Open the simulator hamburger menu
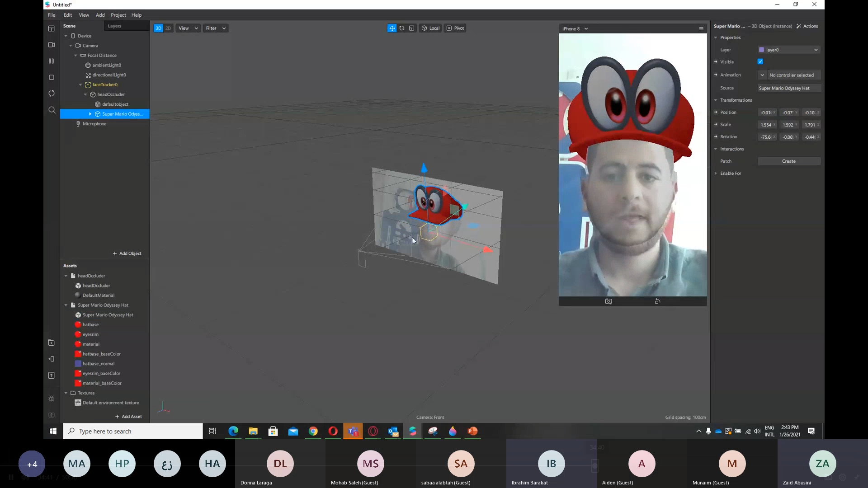Image resolution: width=868 pixels, height=488 pixels. point(701,28)
